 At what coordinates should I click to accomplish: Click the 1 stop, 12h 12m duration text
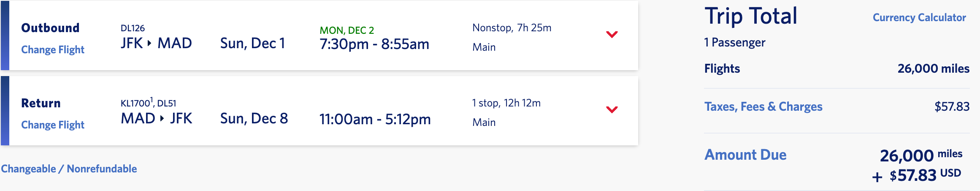[506, 103]
